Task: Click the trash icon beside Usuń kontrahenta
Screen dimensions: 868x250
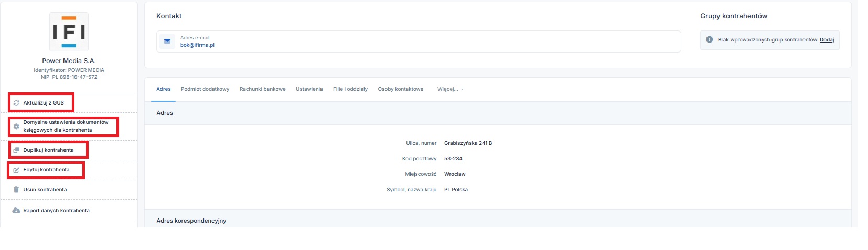Action: [x=16, y=190]
